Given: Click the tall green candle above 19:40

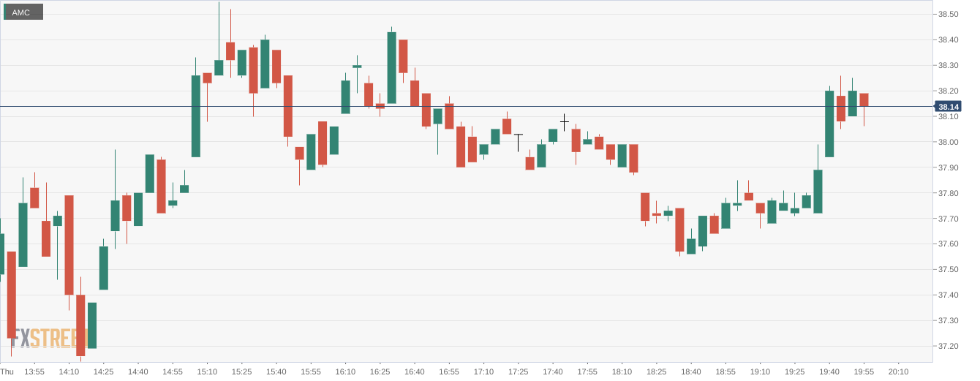Looking at the screenshot, I should 829,123.
